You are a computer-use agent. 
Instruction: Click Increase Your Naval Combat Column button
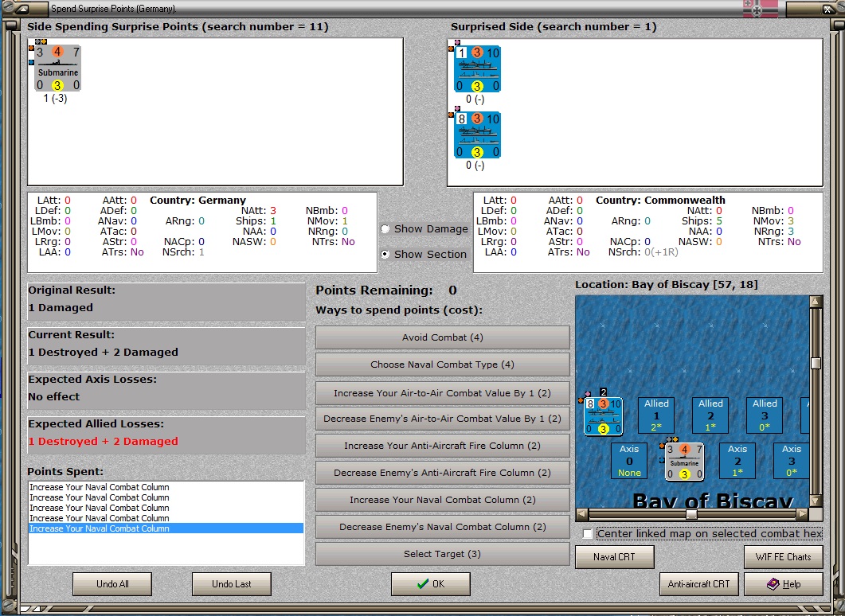tap(443, 500)
